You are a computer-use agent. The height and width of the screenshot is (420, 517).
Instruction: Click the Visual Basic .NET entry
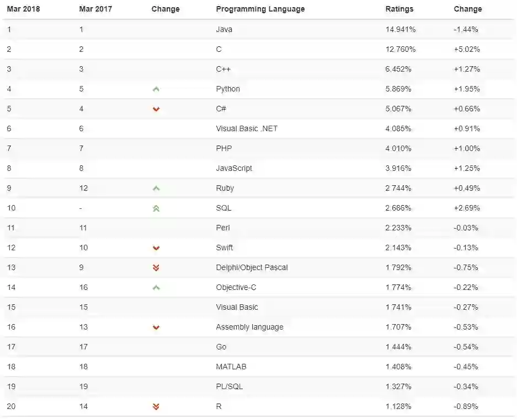point(247,128)
